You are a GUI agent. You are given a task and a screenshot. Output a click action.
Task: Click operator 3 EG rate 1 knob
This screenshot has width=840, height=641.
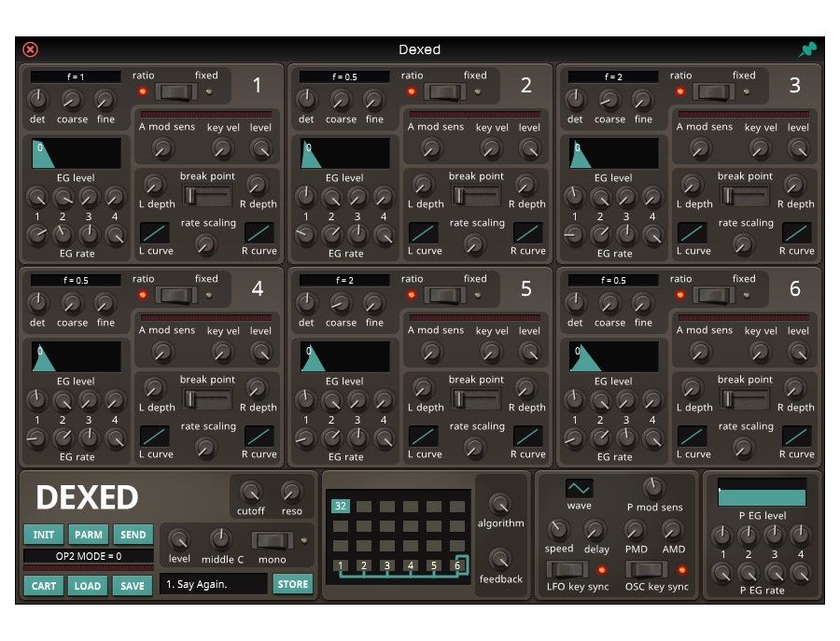click(574, 234)
